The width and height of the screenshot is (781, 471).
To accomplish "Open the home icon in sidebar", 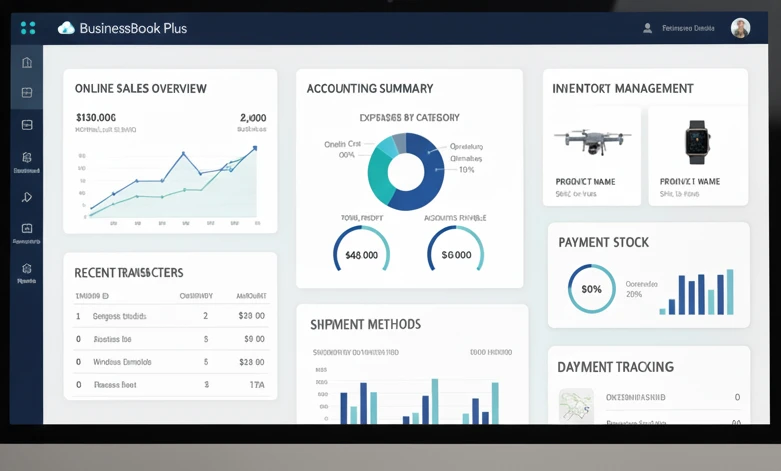I will 27,62.
